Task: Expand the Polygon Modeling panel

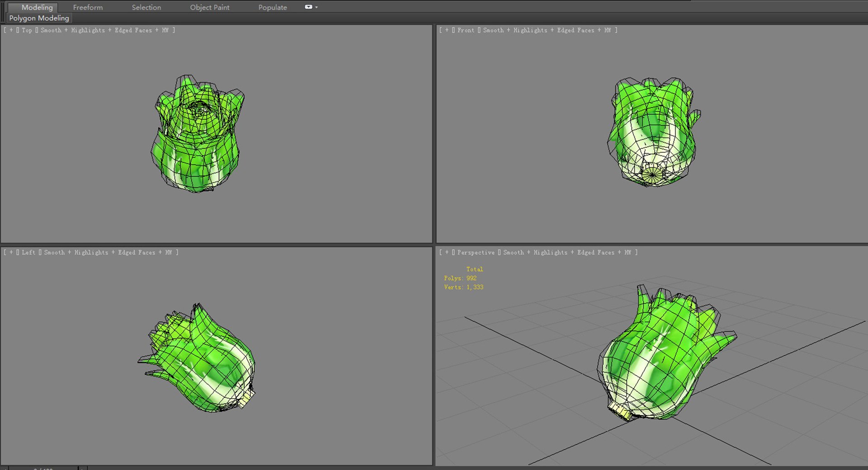Action: 39,18
